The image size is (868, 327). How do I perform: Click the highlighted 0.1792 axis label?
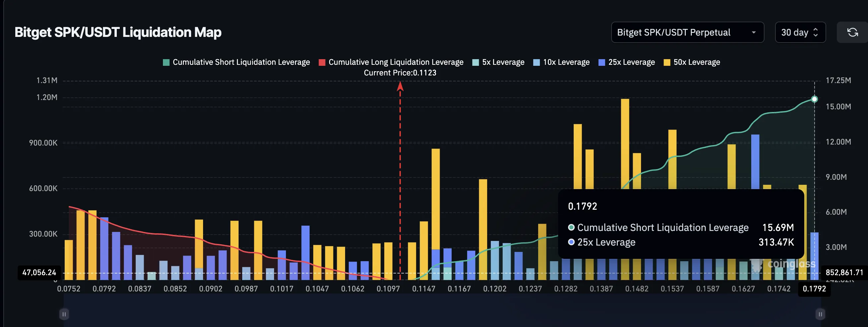(816, 289)
